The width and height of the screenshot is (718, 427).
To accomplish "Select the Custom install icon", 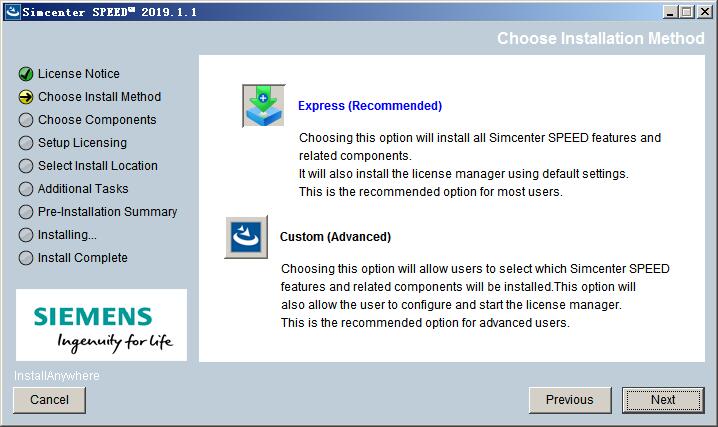I will coord(246,237).
